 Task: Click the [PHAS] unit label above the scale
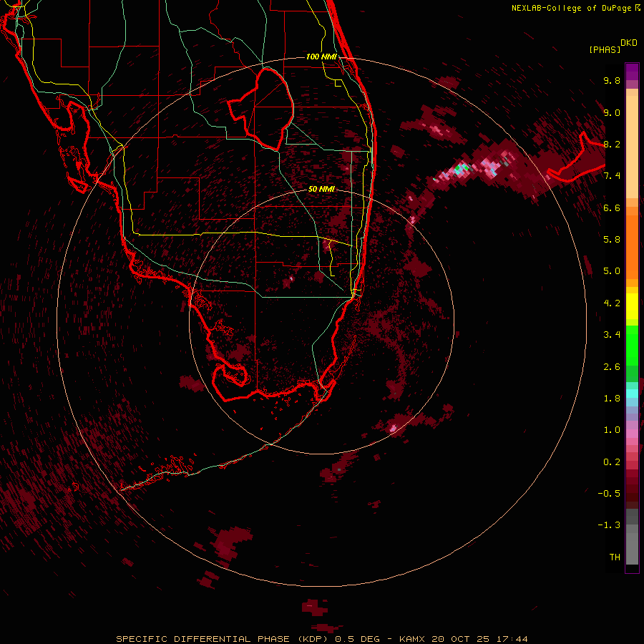pos(604,49)
